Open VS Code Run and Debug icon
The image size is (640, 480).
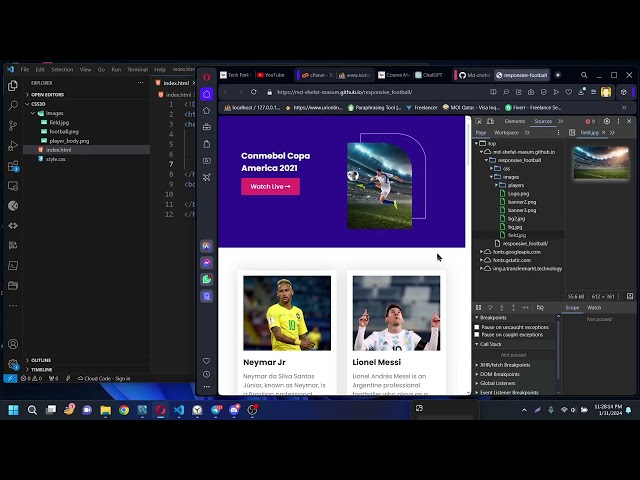pyautogui.click(x=13, y=146)
